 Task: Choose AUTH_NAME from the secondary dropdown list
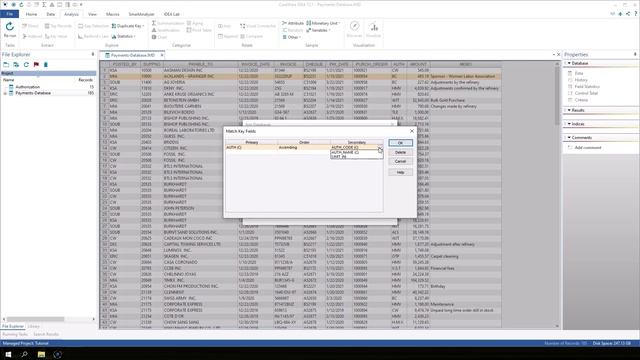(x=356, y=152)
